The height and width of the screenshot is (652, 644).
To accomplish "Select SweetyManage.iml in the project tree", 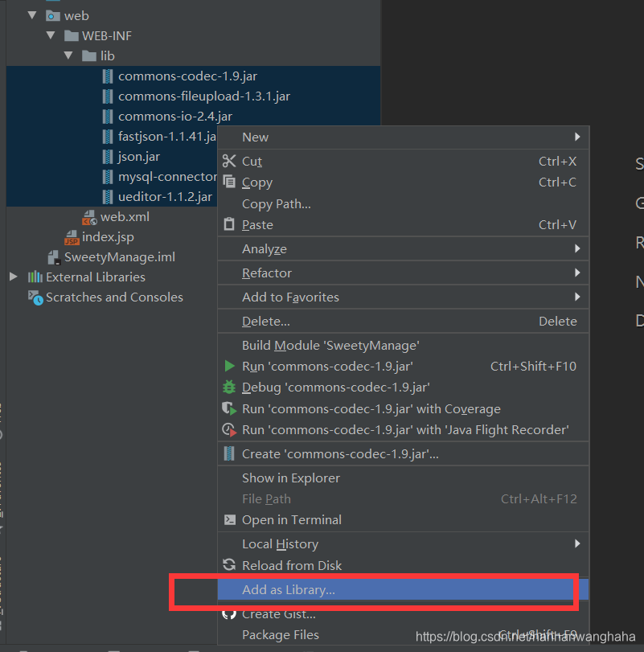I will click(119, 257).
